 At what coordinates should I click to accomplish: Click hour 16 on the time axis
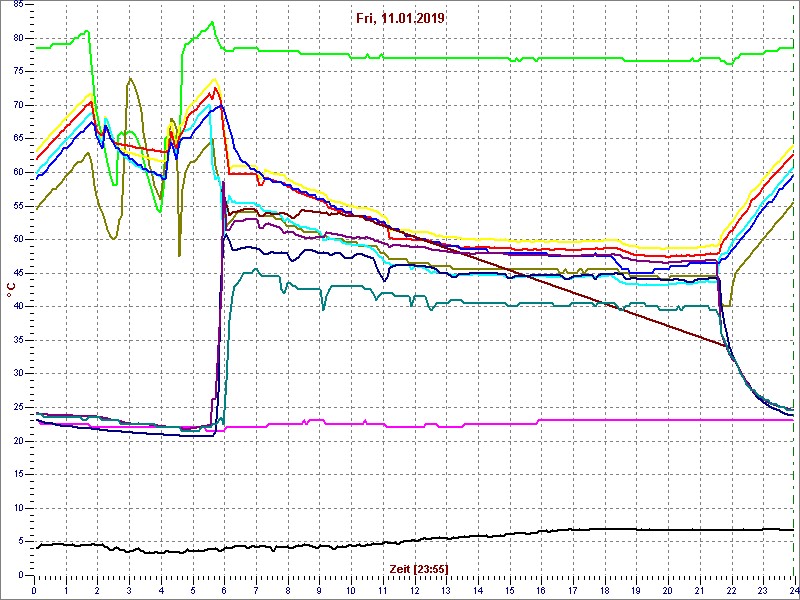(541, 589)
